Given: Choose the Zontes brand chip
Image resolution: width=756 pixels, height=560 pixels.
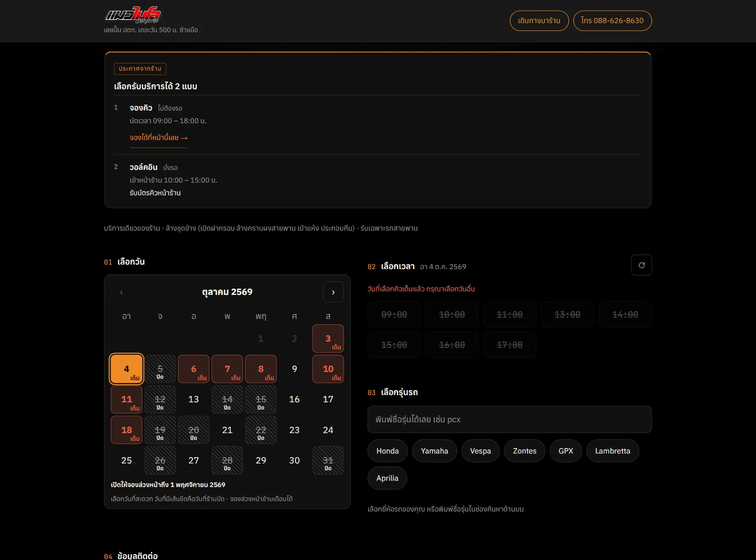Looking at the screenshot, I should 524,451.
